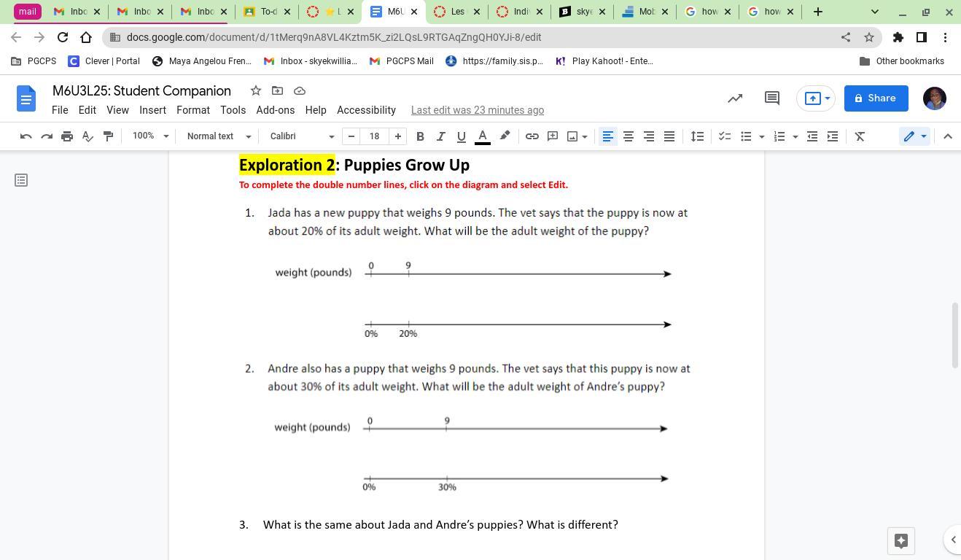This screenshot has width=961, height=560.
Task: Click the document title M6U3L25: Student Companion
Action: 141,90
